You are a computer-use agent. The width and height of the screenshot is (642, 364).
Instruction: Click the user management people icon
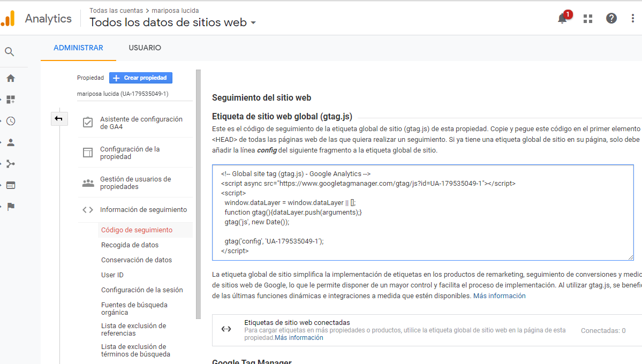pyautogui.click(x=88, y=183)
